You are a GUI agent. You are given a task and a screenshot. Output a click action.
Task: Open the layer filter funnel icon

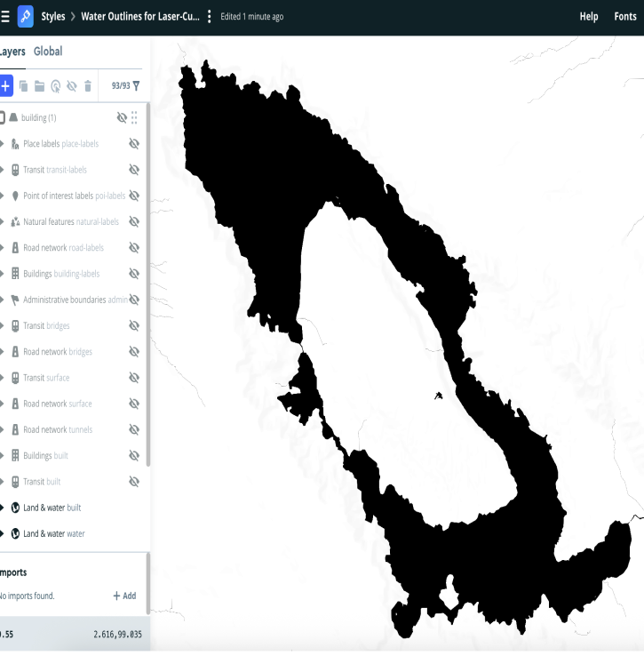136,85
